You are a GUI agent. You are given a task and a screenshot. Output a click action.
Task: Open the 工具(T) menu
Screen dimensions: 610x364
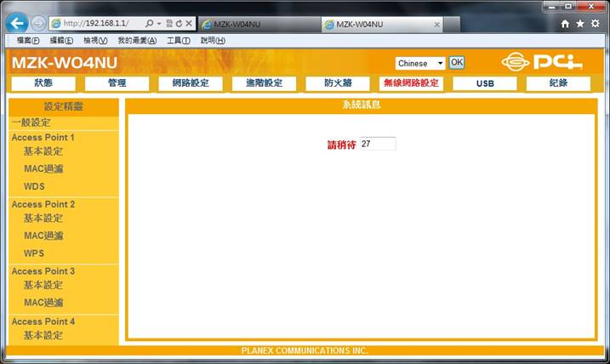(x=178, y=41)
